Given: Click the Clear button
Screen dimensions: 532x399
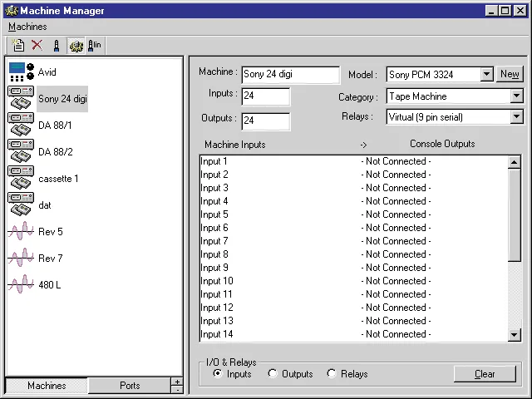Looking at the screenshot, I should pos(485,374).
